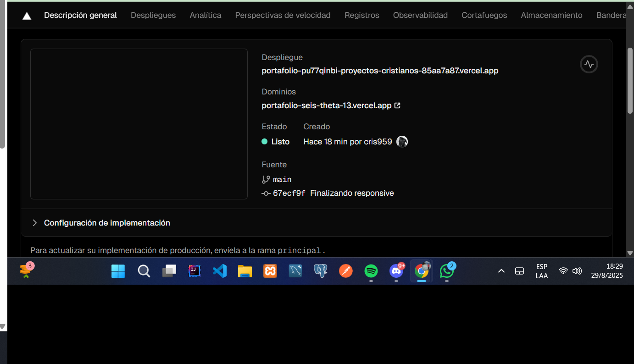Open the activity pulse icon button
The image size is (634, 364).
(x=589, y=65)
